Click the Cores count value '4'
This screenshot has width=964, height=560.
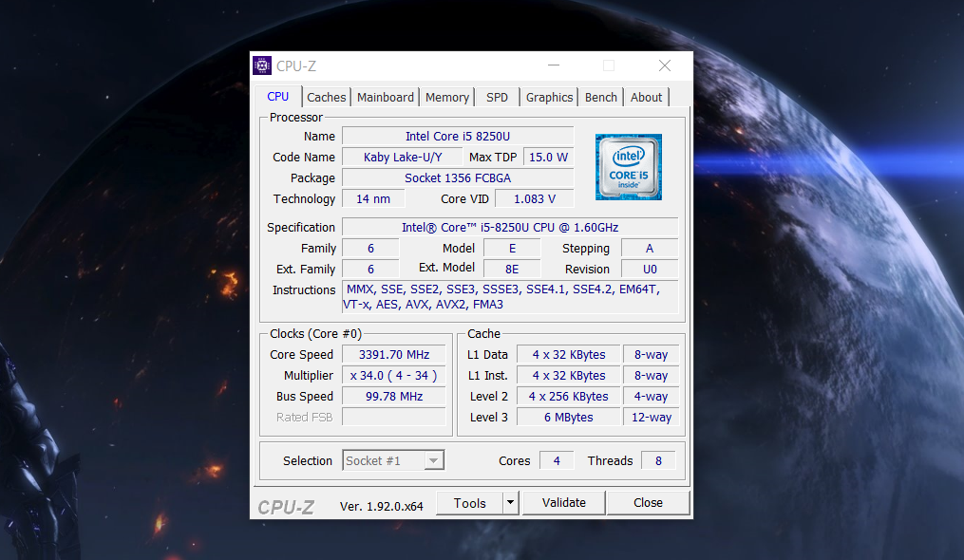(x=557, y=460)
